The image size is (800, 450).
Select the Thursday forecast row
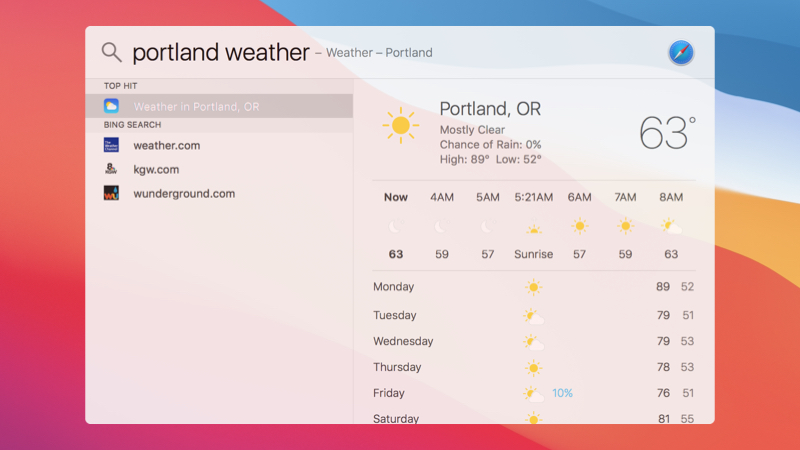(533, 367)
